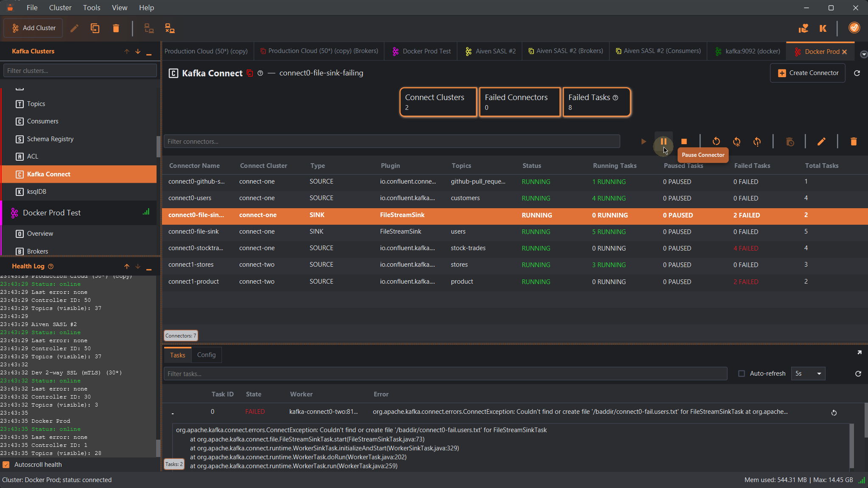Viewport: 868px width, 488px height.
Task: Collapse the expanded task 0 error details
Action: 173,413
